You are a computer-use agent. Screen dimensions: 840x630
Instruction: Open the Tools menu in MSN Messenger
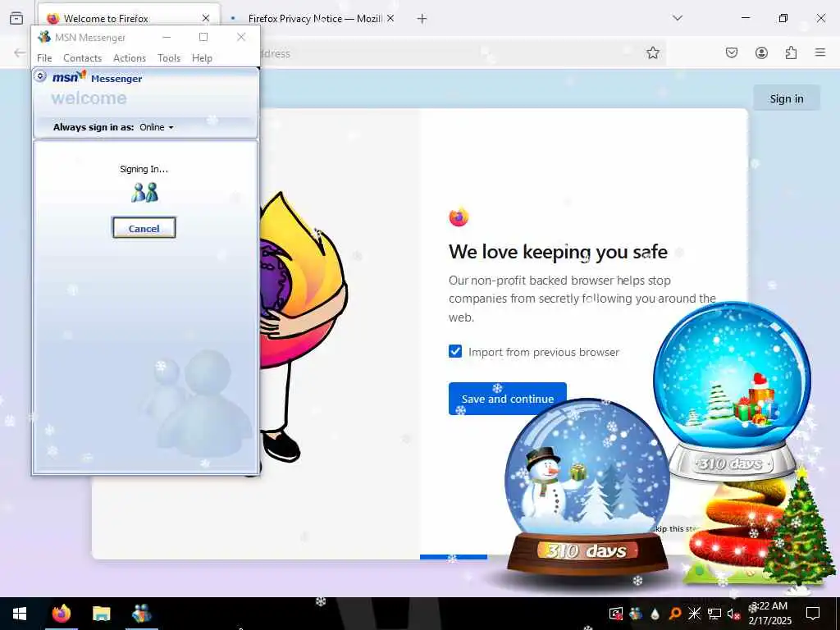[169, 58]
